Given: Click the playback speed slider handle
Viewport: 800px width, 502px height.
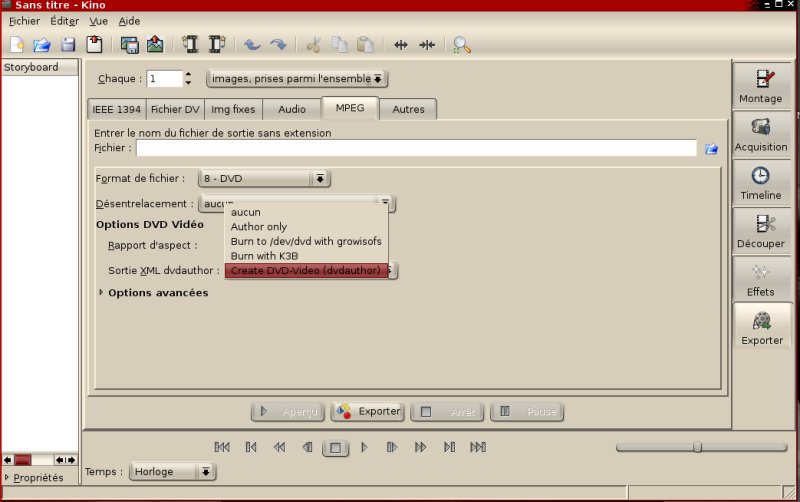Looking at the screenshot, I should pyautogui.click(x=697, y=447).
